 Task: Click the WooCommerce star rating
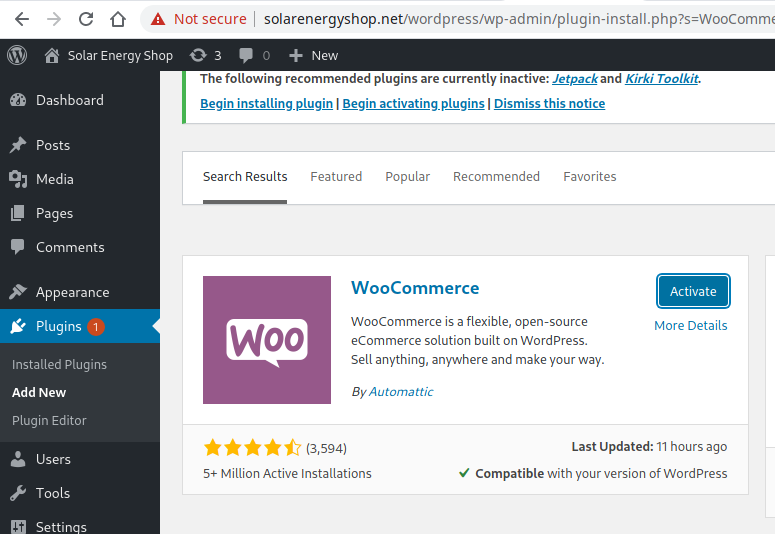click(x=253, y=448)
